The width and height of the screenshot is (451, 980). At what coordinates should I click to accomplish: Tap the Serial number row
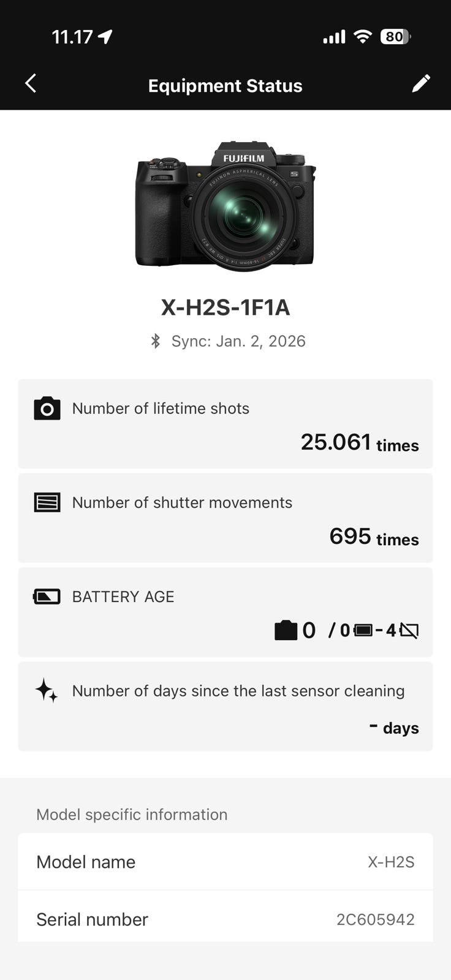pyautogui.click(x=225, y=919)
